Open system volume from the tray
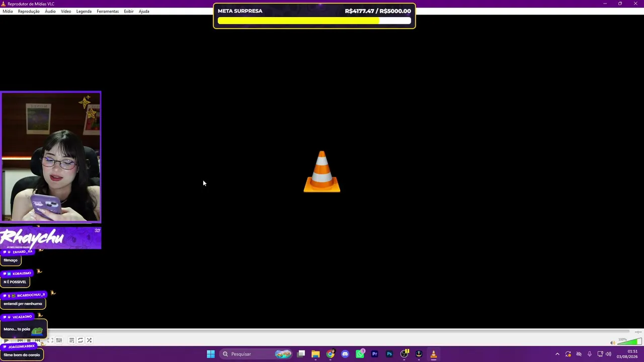 click(x=608, y=354)
